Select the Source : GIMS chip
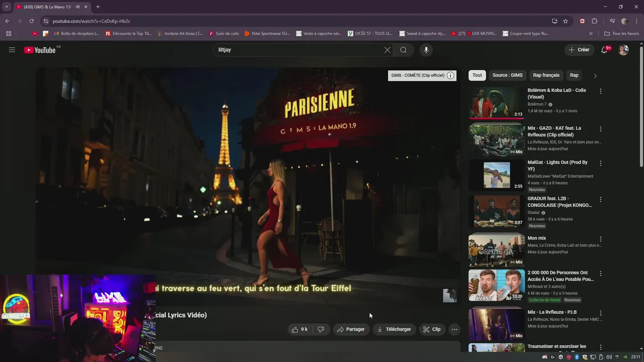 coord(507,75)
